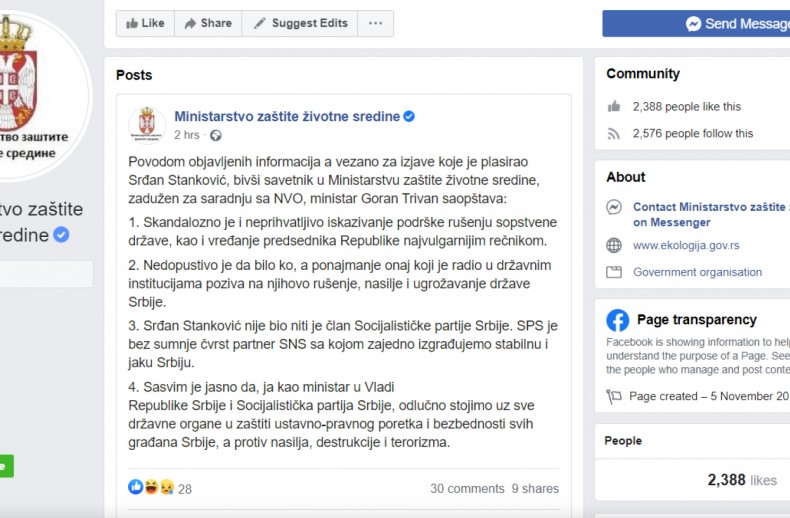
Task: Click the '2 hrs' post timestamp
Action: [x=187, y=135]
